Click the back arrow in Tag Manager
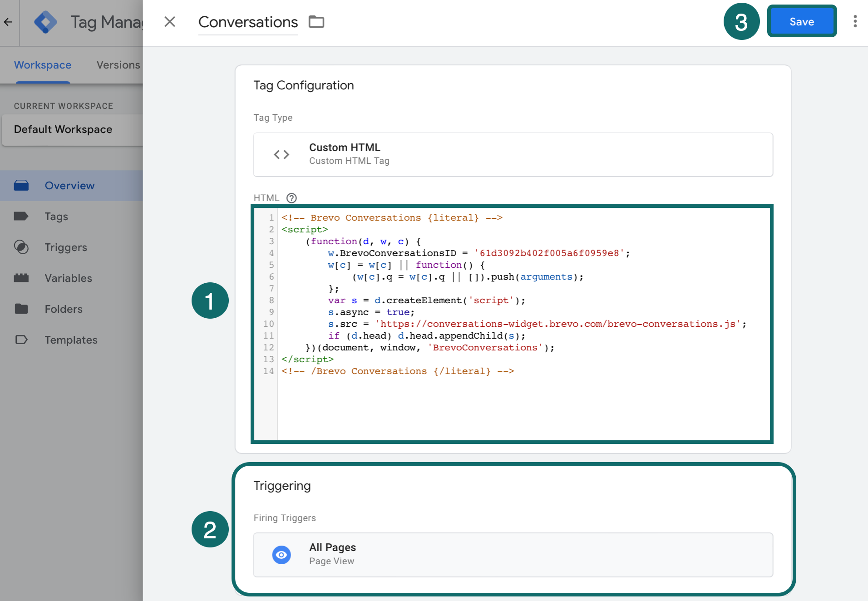Viewport: 868px width, 601px height. point(8,22)
